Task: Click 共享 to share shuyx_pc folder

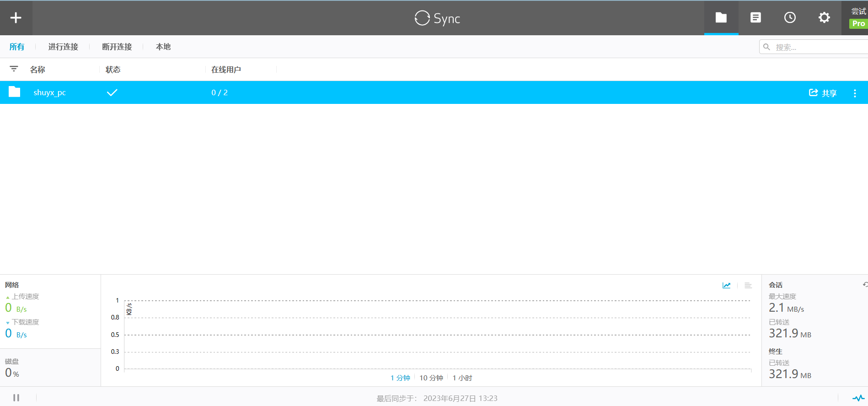Action: (823, 93)
